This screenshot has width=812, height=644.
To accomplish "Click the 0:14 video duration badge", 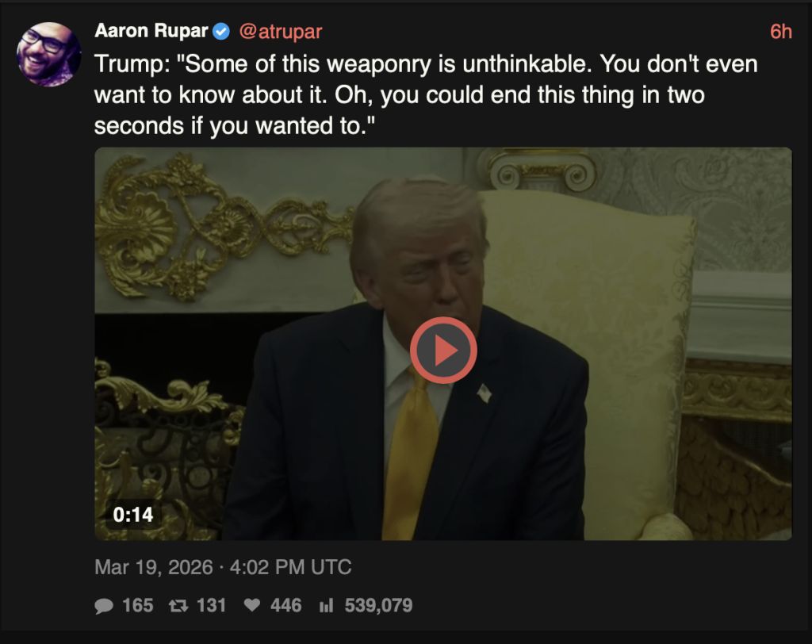I will click(133, 515).
